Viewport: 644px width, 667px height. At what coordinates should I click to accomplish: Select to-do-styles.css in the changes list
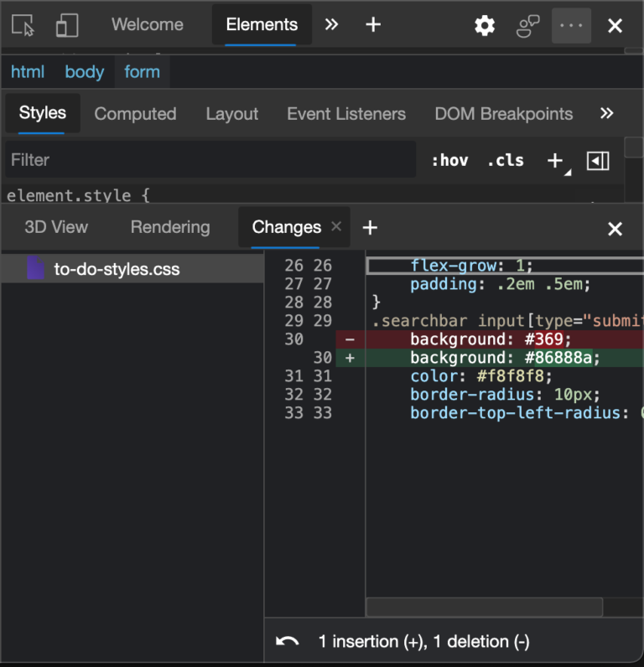pos(117,270)
